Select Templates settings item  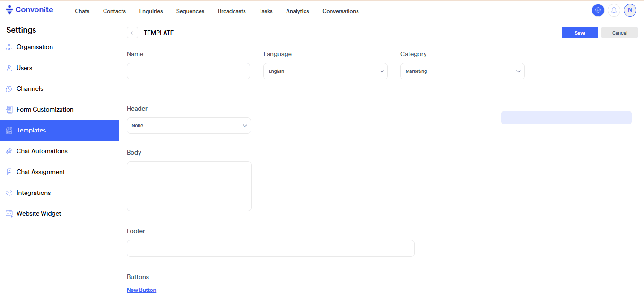[59, 131]
